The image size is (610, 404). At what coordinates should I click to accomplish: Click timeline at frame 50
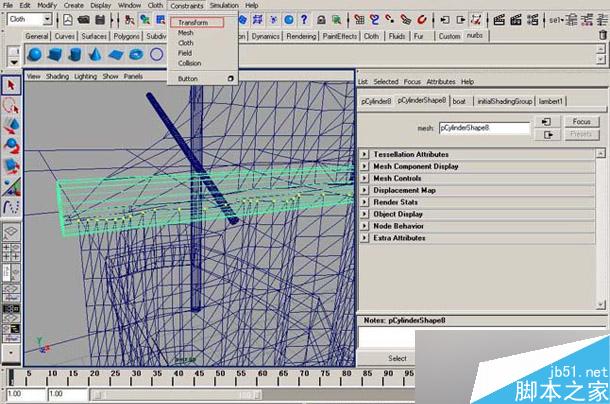(220, 376)
